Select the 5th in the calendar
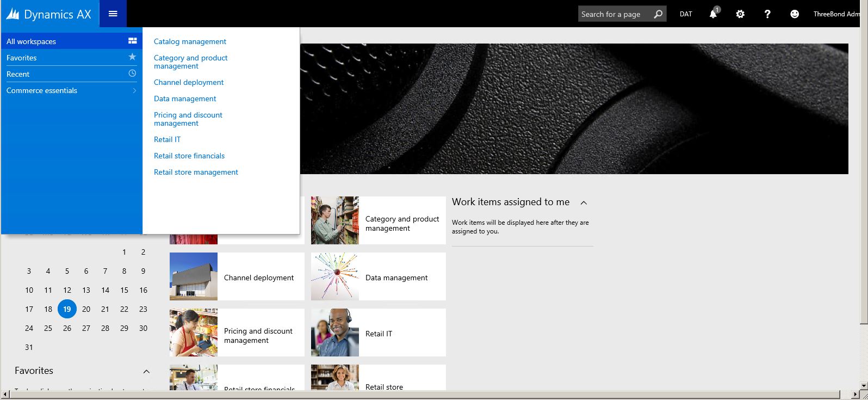868x400 pixels. pos(67,271)
